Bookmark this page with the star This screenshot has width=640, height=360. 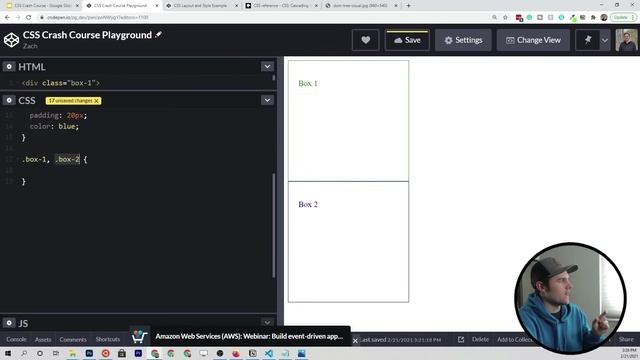click(x=505, y=18)
